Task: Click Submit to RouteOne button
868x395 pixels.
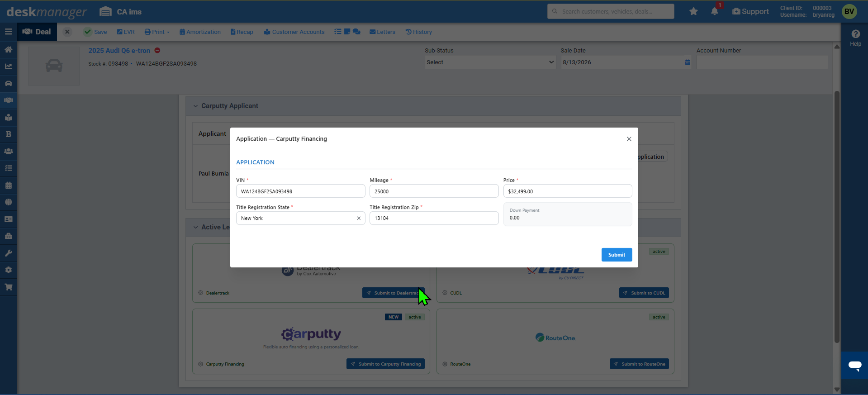Action: pos(639,364)
